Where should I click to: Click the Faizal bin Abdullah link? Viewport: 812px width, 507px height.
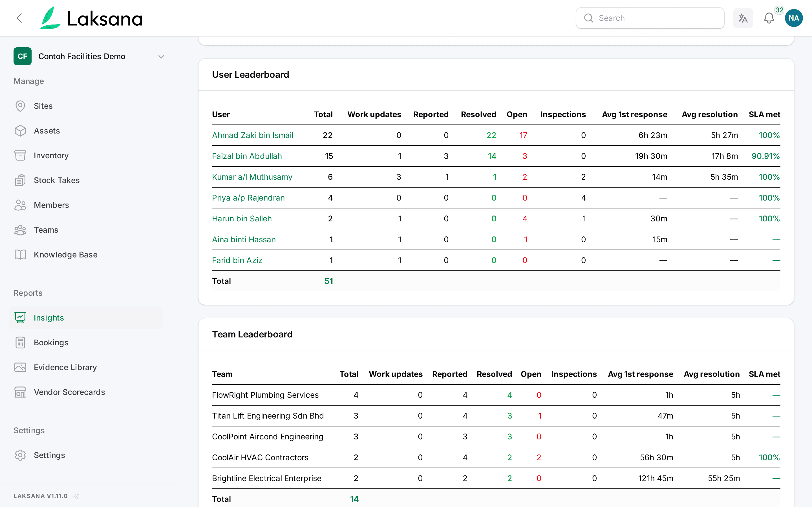pyautogui.click(x=247, y=156)
